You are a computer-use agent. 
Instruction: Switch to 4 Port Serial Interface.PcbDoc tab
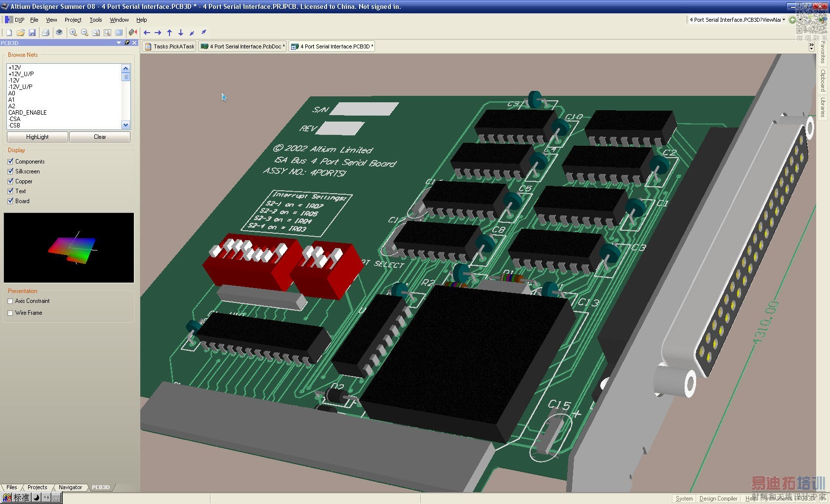coord(243,46)
